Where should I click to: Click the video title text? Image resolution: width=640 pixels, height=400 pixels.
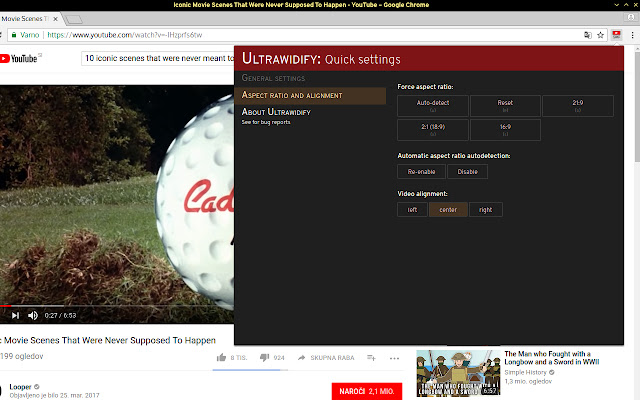click(x=109, y=340)
